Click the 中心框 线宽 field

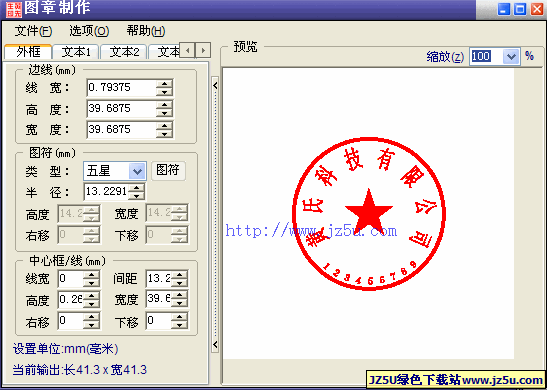tap(70, 279)
